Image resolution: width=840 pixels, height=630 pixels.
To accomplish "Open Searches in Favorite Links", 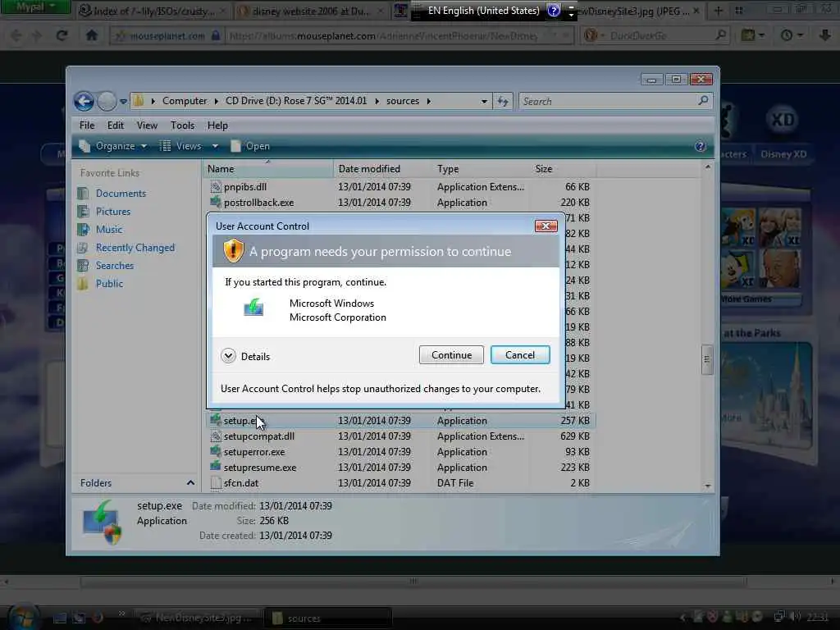I will (x=115, y=266).
